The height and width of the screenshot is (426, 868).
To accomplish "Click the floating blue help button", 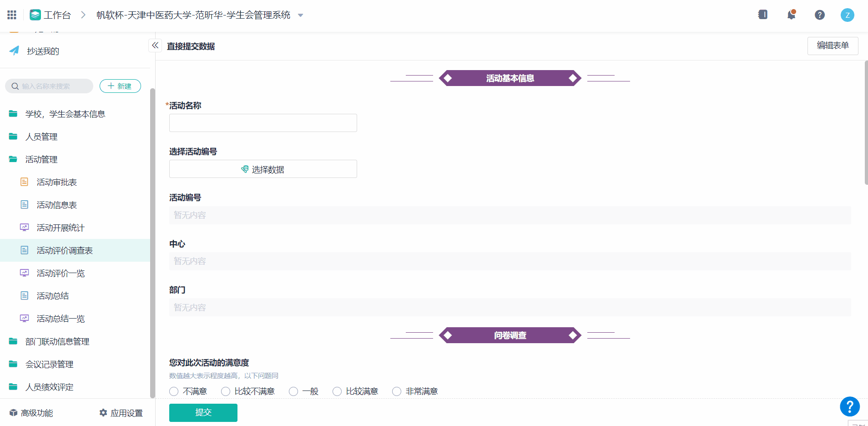I will 849,406.
